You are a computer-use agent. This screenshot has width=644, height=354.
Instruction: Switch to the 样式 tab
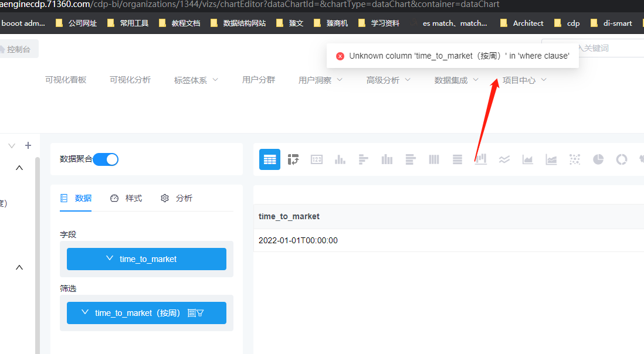coord(126,198)
